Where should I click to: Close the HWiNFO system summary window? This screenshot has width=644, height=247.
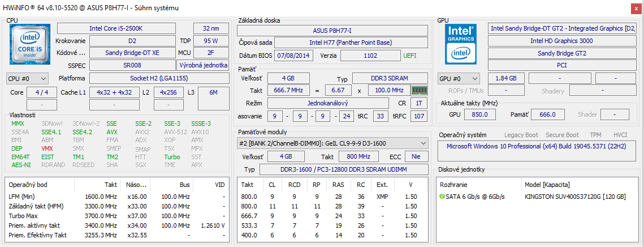point(637,8)
